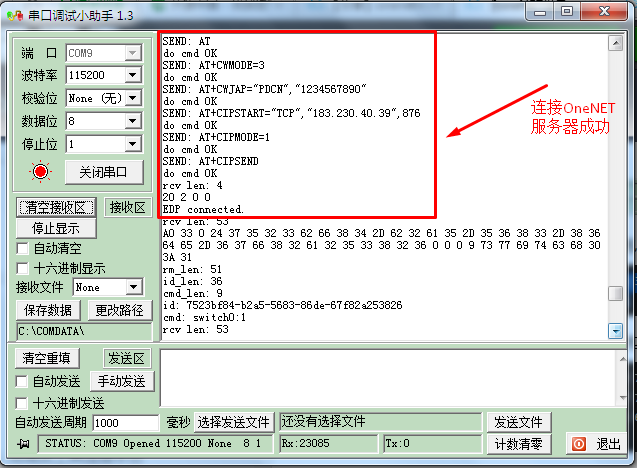Click the 发送文件 button
This screenshot has width=637, height=468.
[x=519, y=422]
